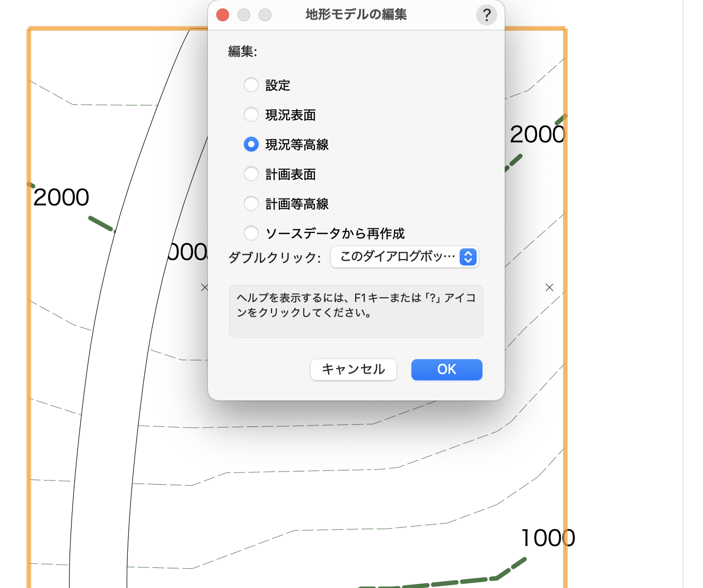
Task: Click the 2000 label right of dialog
Action: click(x=537, y=135)
